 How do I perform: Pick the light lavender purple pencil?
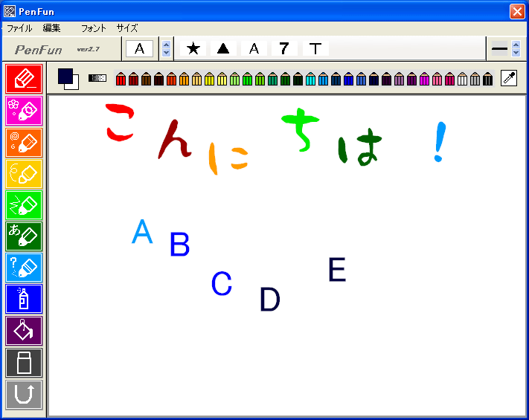coord(399,79)
